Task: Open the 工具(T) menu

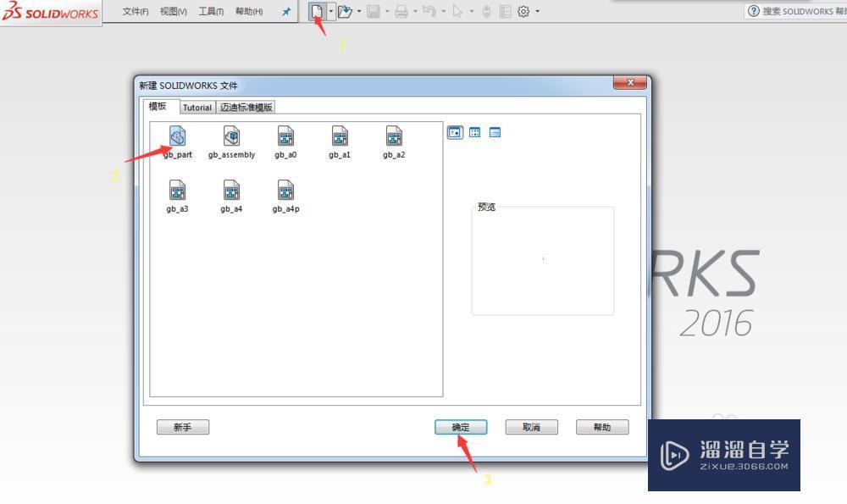Action: tap(211, 11)
